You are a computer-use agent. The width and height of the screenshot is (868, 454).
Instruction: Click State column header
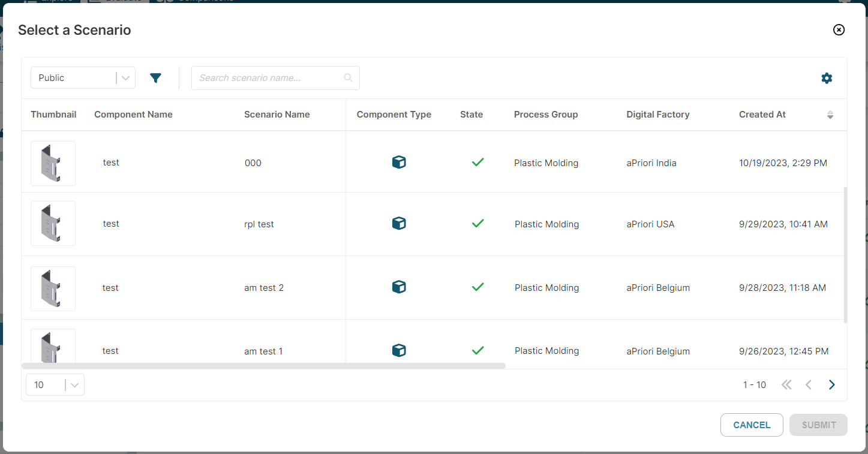(471, 115)
